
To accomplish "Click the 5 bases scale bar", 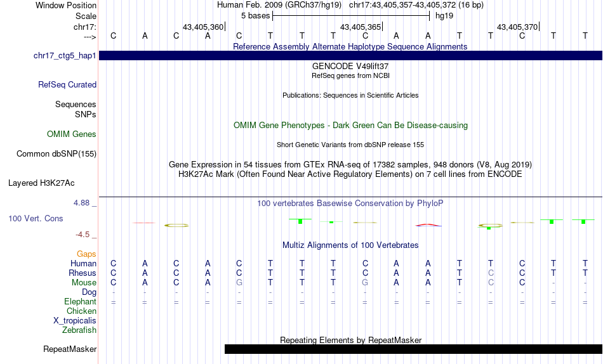I will point(351,16).
